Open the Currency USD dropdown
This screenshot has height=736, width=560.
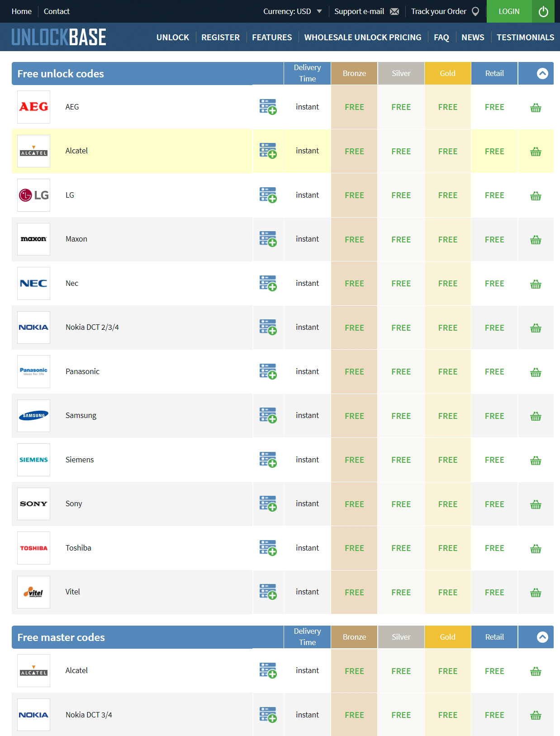click(293, 11)
